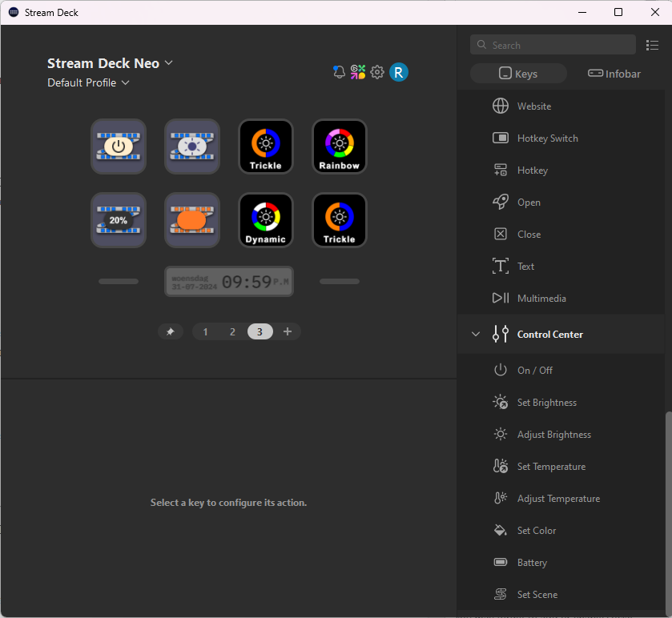672x618 pixels.
Task: Select the Close action
Action: (561, 235)
